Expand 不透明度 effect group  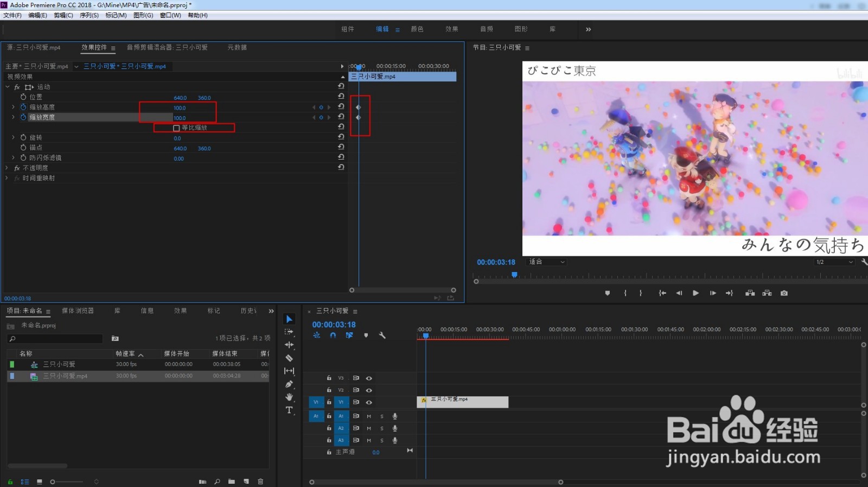tap(7, 168)
